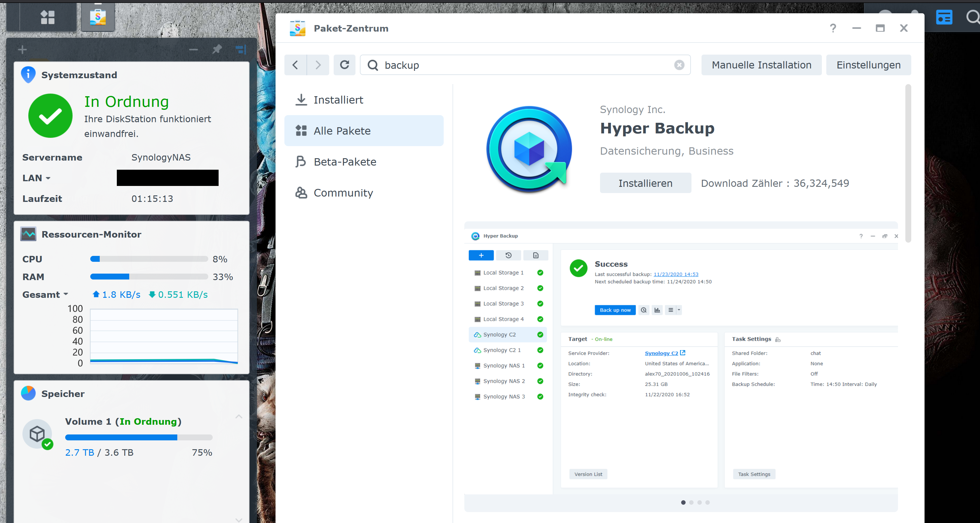Viewport: 980px width, 523px height.
Task: Click the Synology Inc. developer text
Action: (x=633, y=109)
